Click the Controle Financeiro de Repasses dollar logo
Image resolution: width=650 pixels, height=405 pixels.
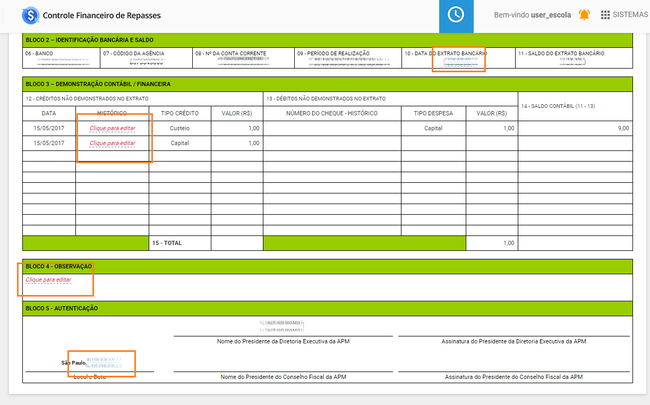pyautogui.click(x=30, y=16)
